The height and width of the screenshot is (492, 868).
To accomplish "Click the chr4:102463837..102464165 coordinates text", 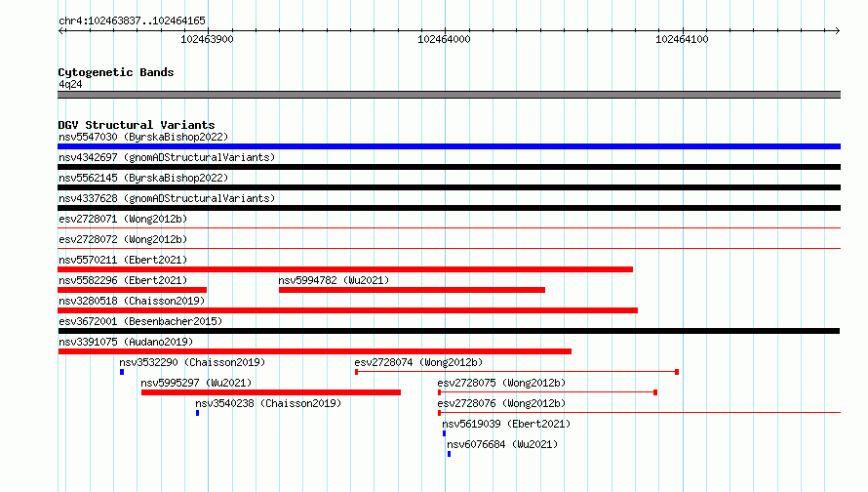I will (132, 20).
